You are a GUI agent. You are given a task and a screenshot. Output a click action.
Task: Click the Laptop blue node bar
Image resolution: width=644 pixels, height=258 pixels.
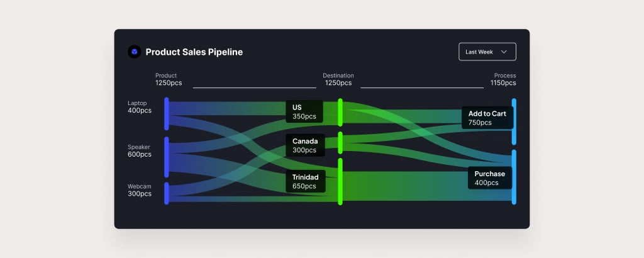pyautogui.click(x=166, y=114)
